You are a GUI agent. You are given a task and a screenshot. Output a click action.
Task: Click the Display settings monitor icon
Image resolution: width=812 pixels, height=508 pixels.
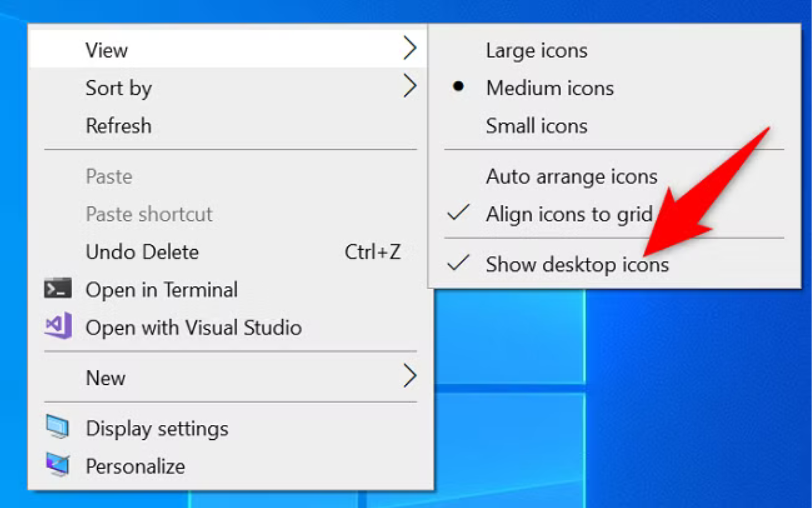pos(57,426)
